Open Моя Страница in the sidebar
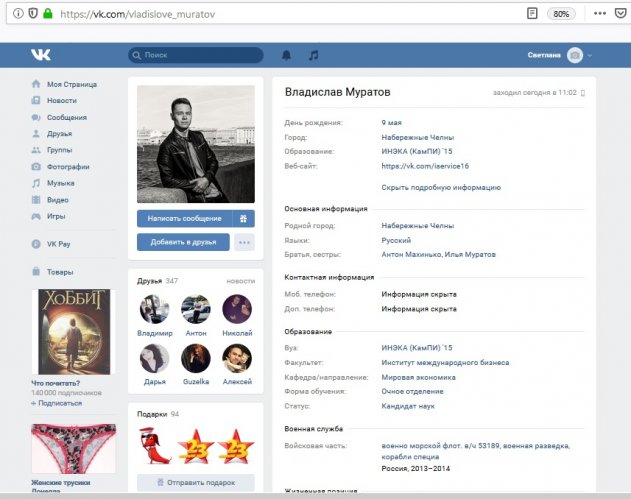Screen dimensions: 631x499 [x=74, y=84]
